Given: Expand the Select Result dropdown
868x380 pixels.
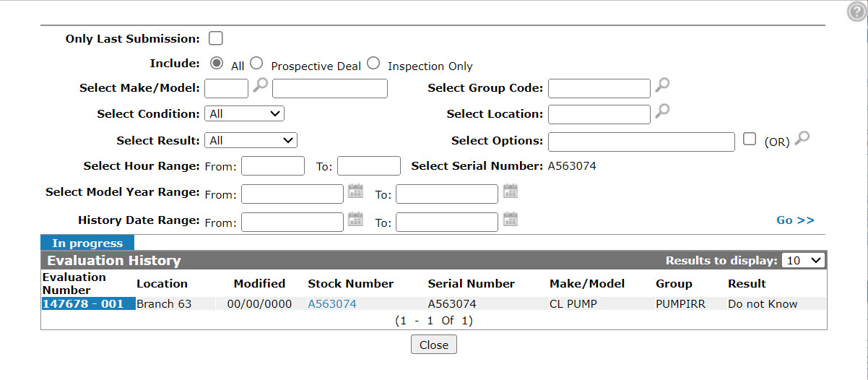Looking at the screenshot, I should (x=251, y=140).
